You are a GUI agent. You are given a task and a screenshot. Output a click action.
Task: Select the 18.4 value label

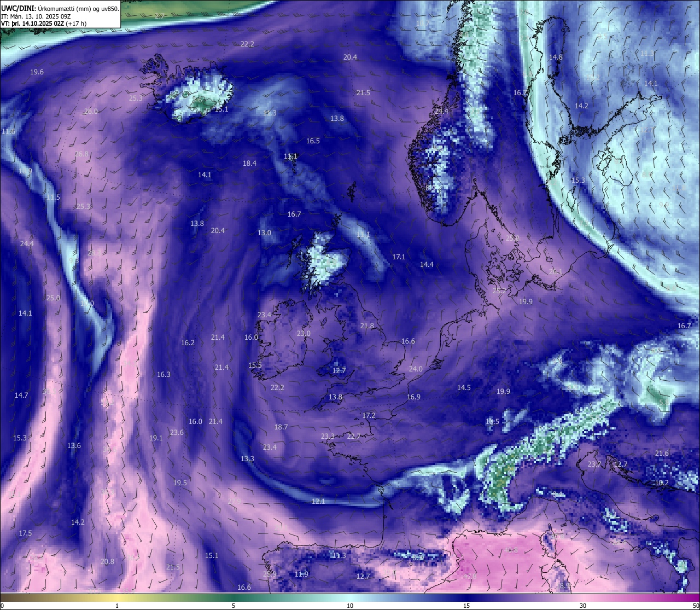(x=249, y=163)
